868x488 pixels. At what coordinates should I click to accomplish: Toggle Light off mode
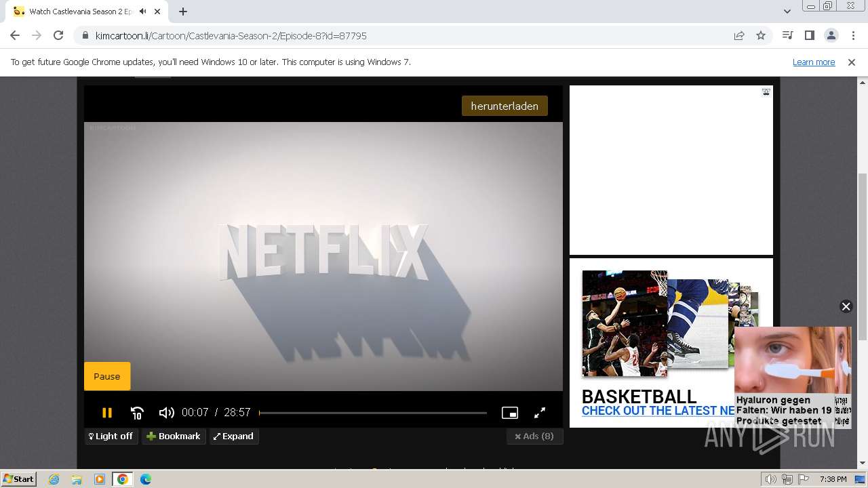(x=111, y=436)
